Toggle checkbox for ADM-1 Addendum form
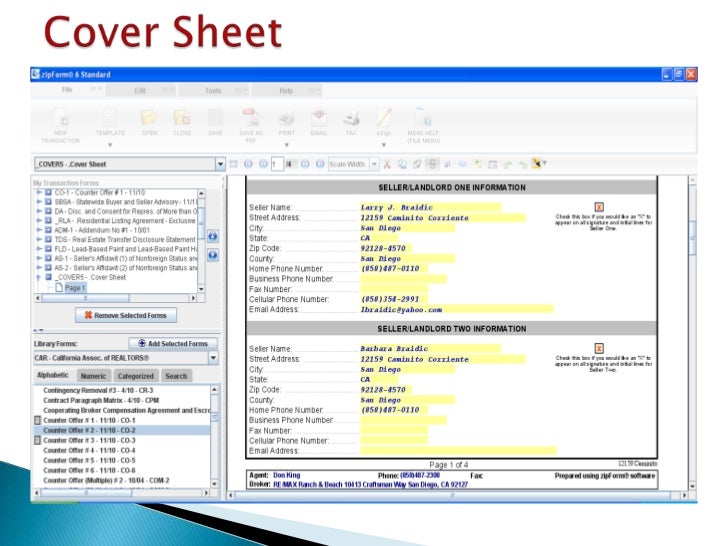The height and width of the screenshot is (546, 728). (48, 230)
